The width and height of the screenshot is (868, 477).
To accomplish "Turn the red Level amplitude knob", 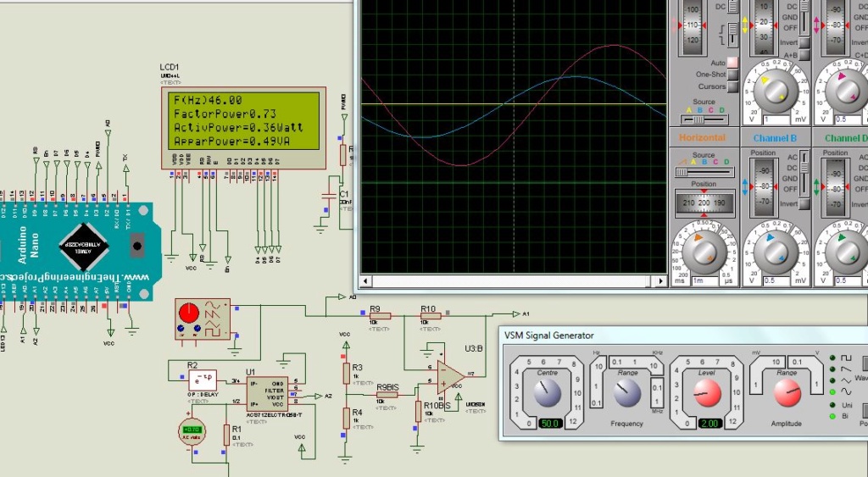I will (x=707, y=392).
